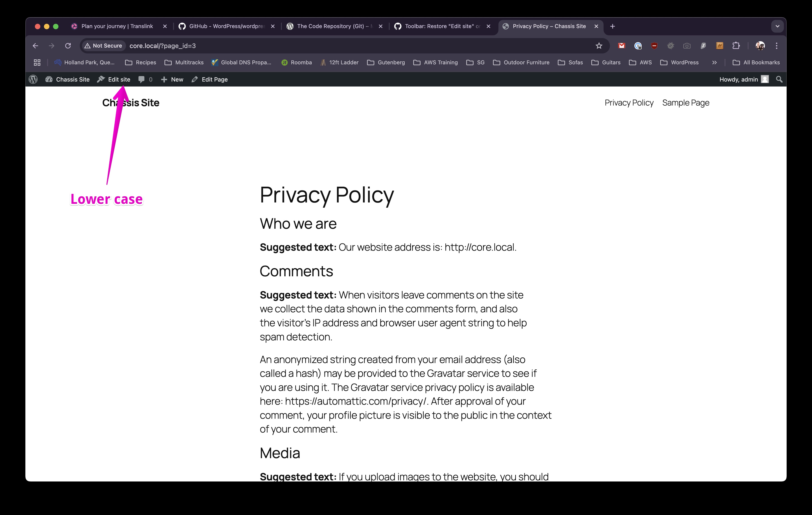Click the browser Forward arrow
Image resolution: width=812 pixels, height=515 pixels.
pyautogui.click(x=52, y=46)
